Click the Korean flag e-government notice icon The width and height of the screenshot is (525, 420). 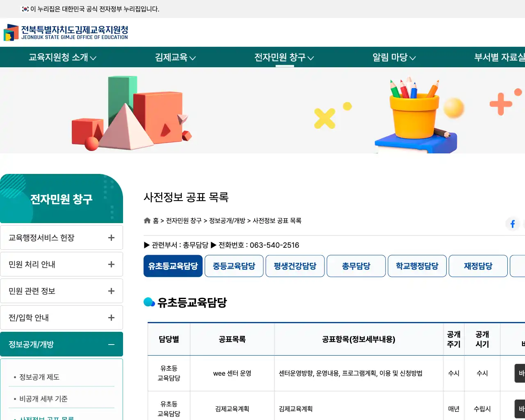pyautogui.click(x=25, y=9)
